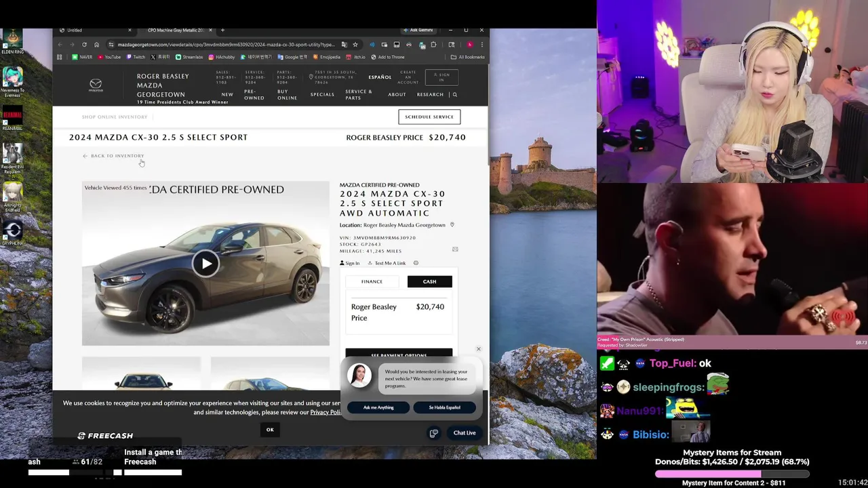Open the YouTube bookmark
The height and width of the screenshot is (488, 868).
point(108,57)
